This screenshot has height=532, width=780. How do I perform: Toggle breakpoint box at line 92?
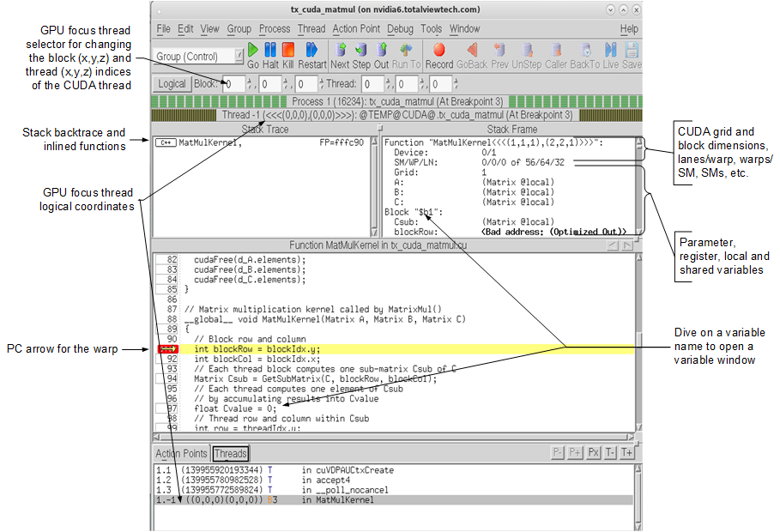pos(167,360)
